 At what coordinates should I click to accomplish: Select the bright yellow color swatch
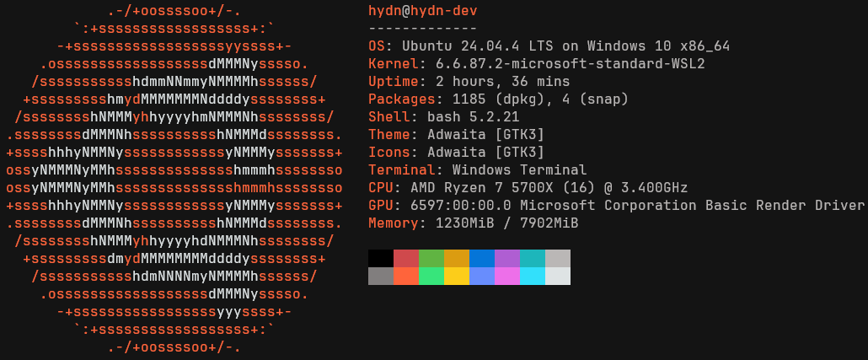click(457, 276)
